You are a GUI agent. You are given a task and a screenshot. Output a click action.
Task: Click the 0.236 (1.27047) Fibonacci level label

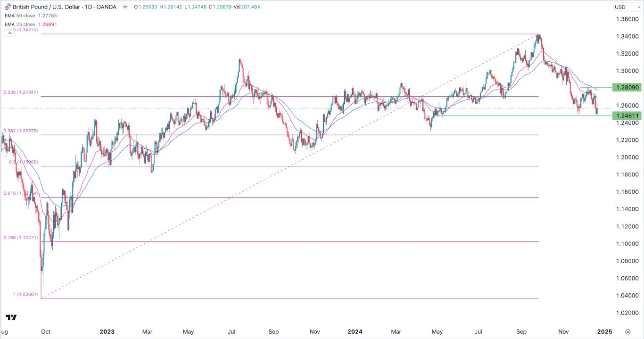tap(20, 93)
